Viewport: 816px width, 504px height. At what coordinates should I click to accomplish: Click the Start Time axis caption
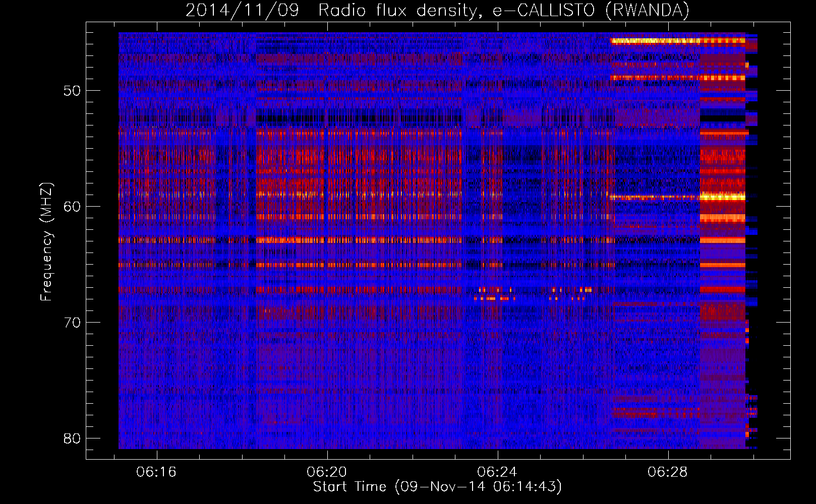point(437,487)
